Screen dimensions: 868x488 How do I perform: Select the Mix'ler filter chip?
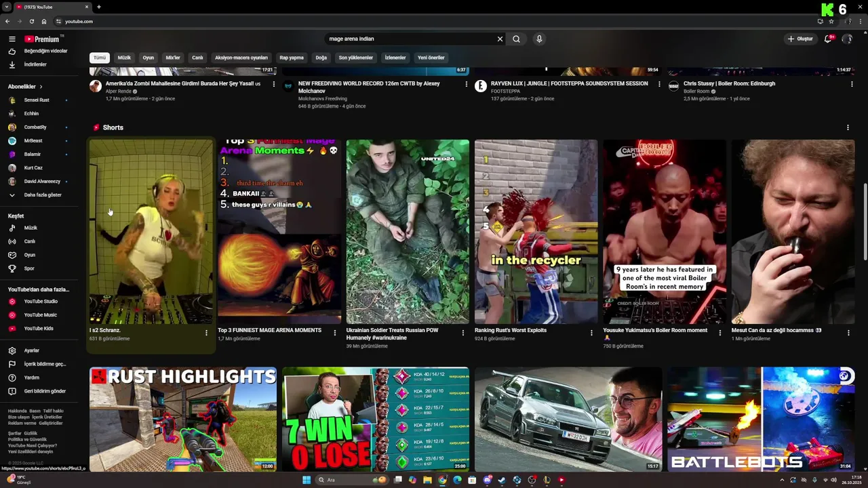pyautogui.click(x=173, y=58)
